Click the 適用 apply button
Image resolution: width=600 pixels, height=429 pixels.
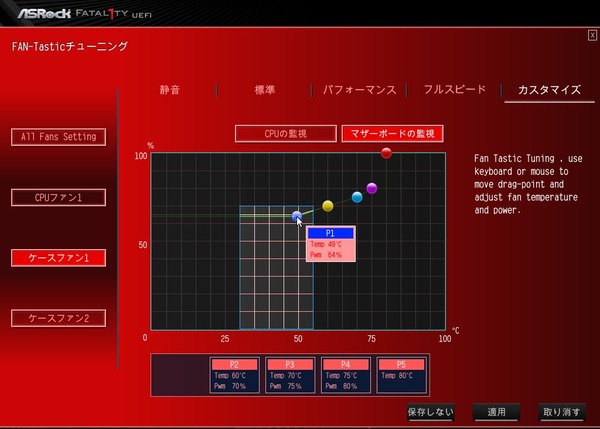point(496,412)
